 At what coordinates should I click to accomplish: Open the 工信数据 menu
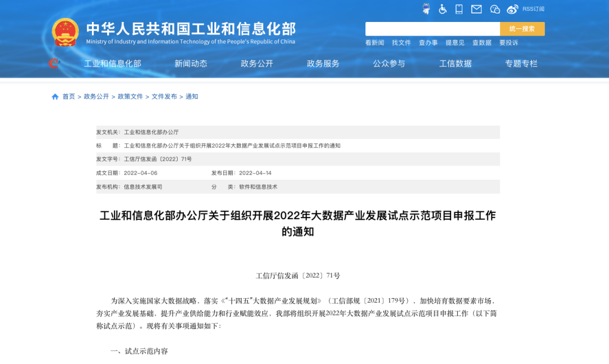[455, 64]
